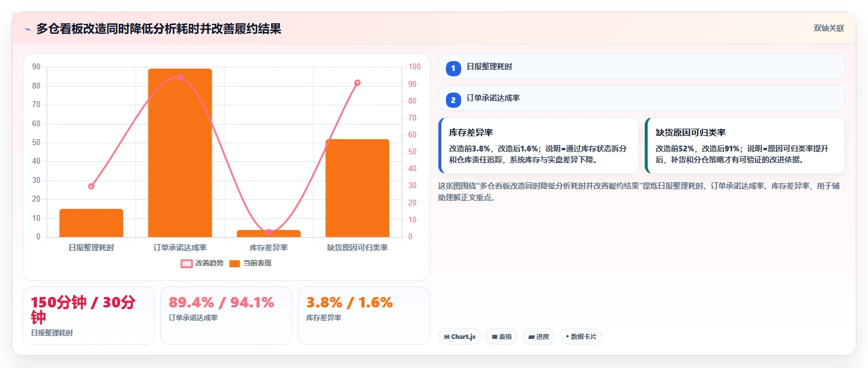Click the icon inside the Chart.js chip
The height and width of the screenshot is (368, 868).
(447, 337)
